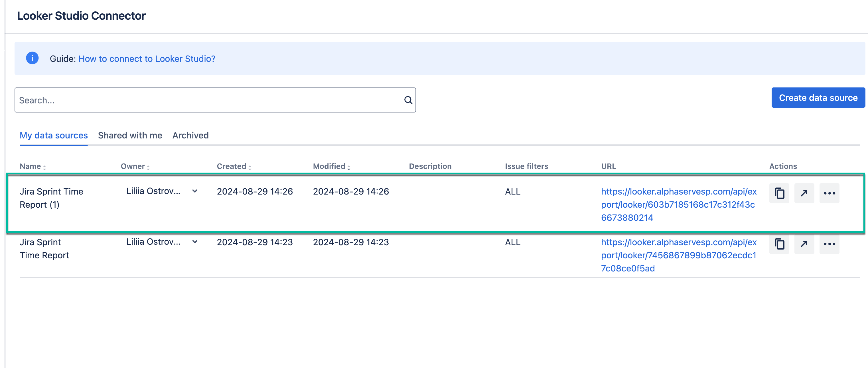Click the search magnifier icon

[408, 100]
